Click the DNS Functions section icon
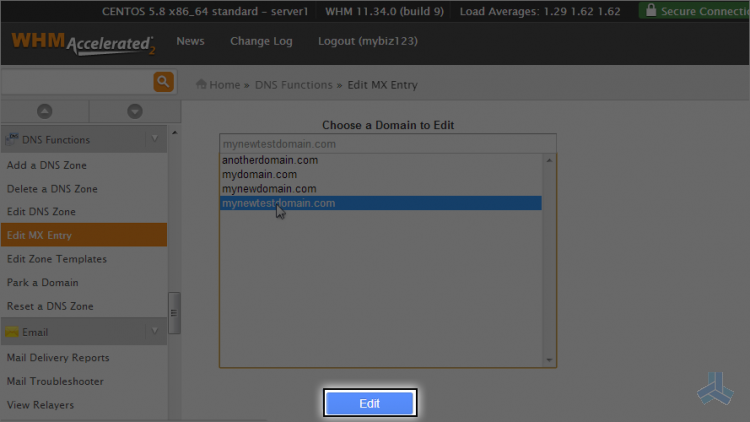 11,140
